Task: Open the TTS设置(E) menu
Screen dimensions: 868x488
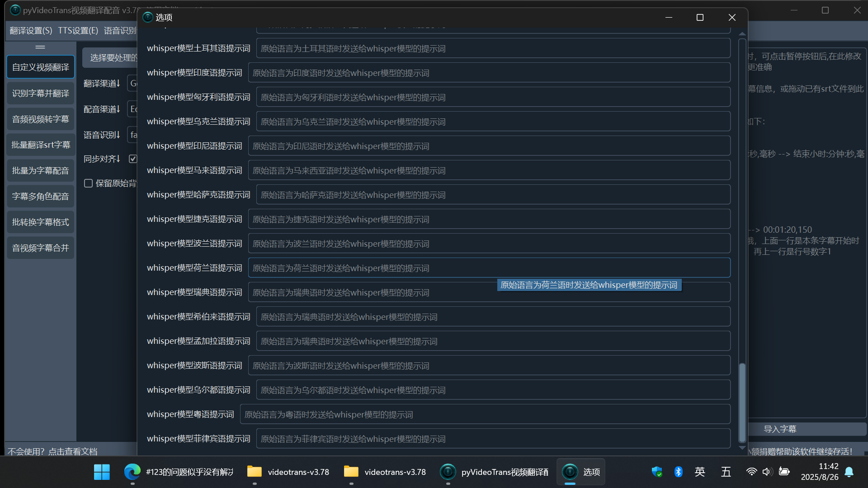Action: pyautogui.click(x=78, y=30)
